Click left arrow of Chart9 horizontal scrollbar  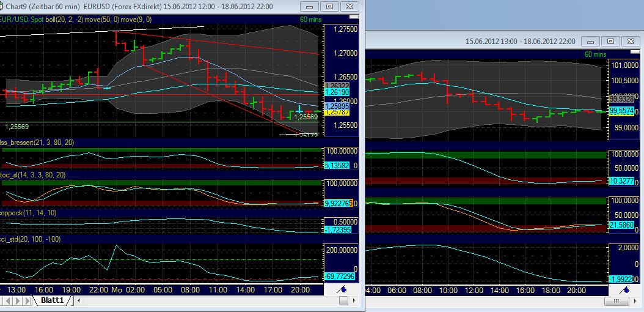pyautogui.click(x=79, y=300)
